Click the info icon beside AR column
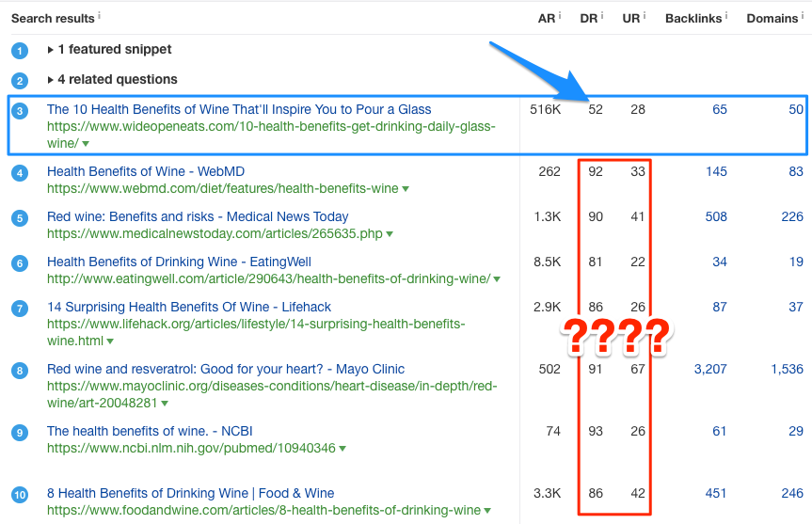This screenshot has width=812, height=524. pos(559,17)
